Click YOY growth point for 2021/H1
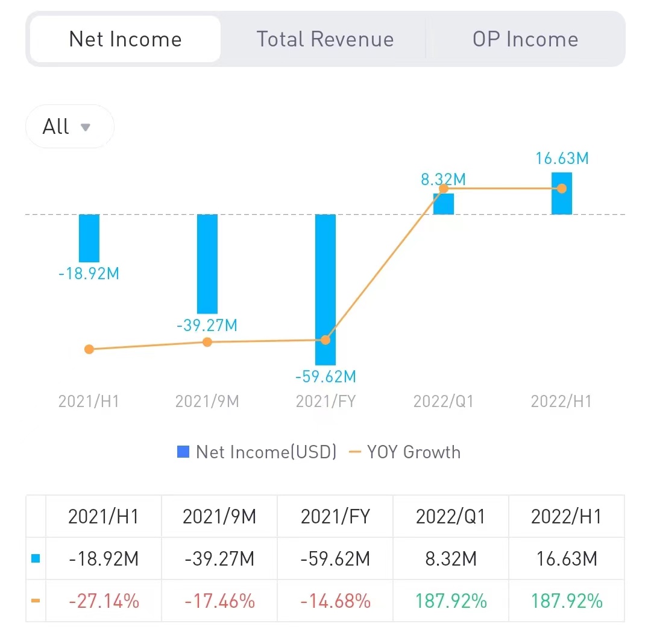 pos(89,349)
